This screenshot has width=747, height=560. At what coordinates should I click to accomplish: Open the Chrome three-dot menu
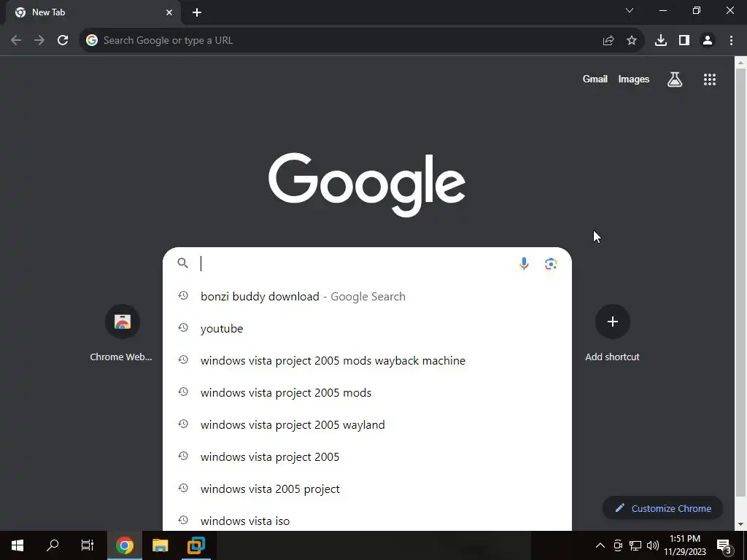coord(731,41)
